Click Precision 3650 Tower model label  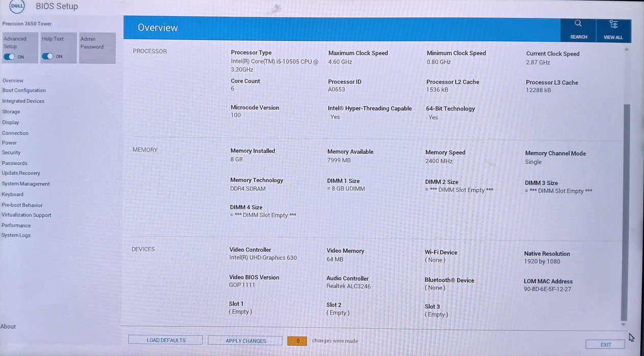click(x=27, y=24)
